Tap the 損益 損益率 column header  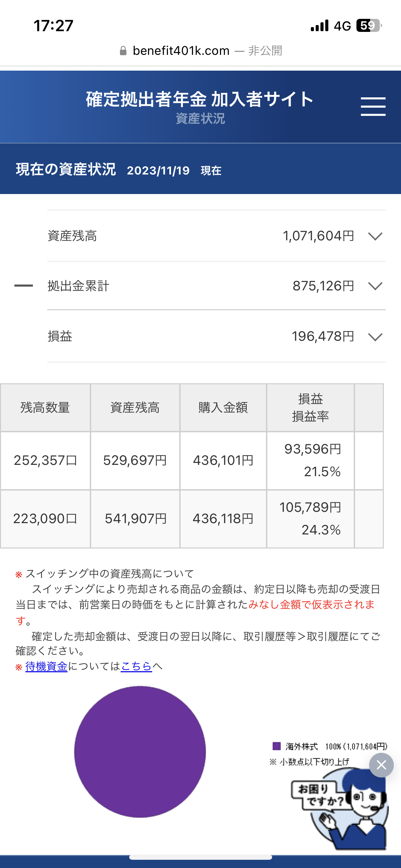point(311,408)
